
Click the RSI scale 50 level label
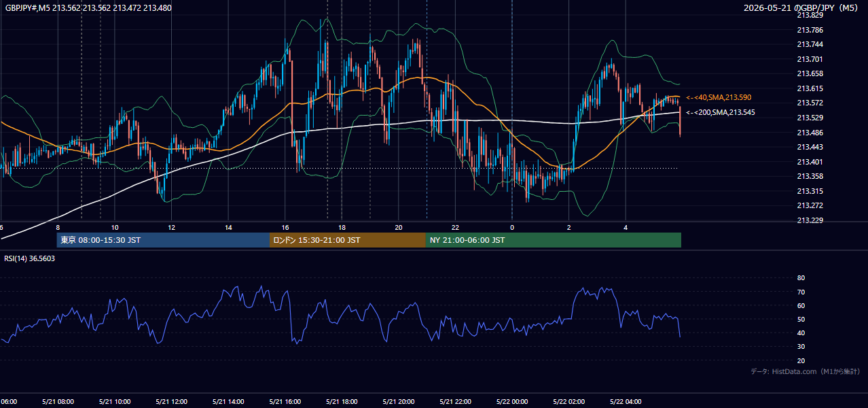point(801,319)
